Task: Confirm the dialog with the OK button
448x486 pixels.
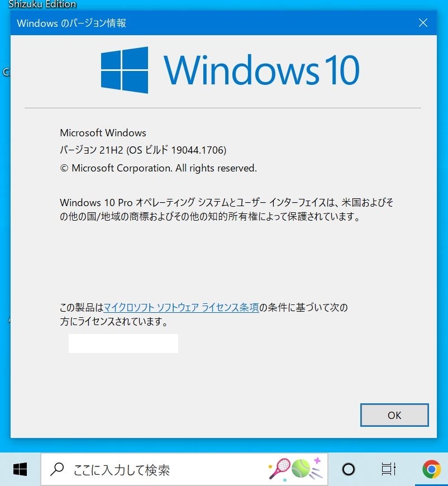Action: click(x=394, y=415)
